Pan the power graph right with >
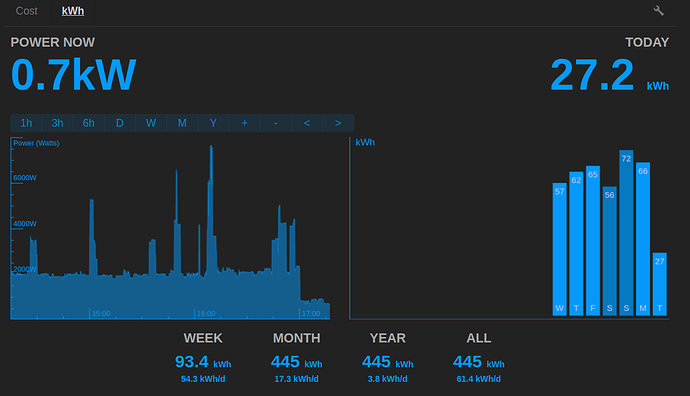The image size is (690, 396). pyautogui.click(x=338, y=123)
